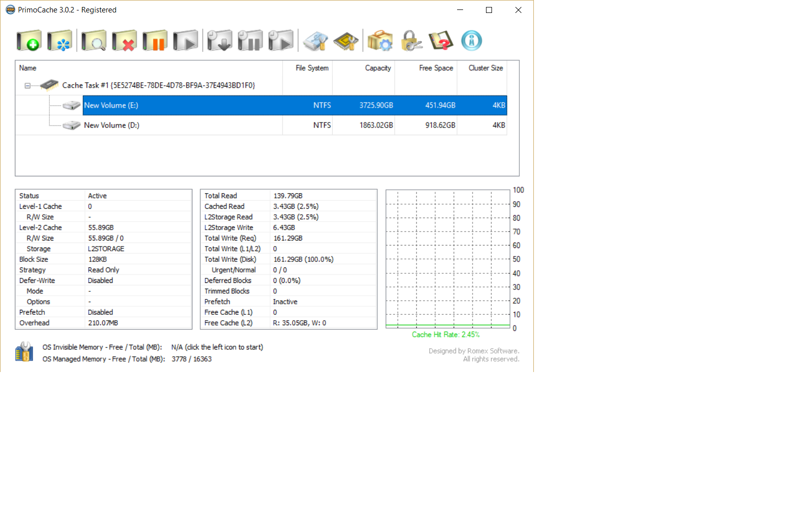This screenshot has height=507, width=812.
Task: Click the Cluster Size column header
Action: tap(482, 68)
